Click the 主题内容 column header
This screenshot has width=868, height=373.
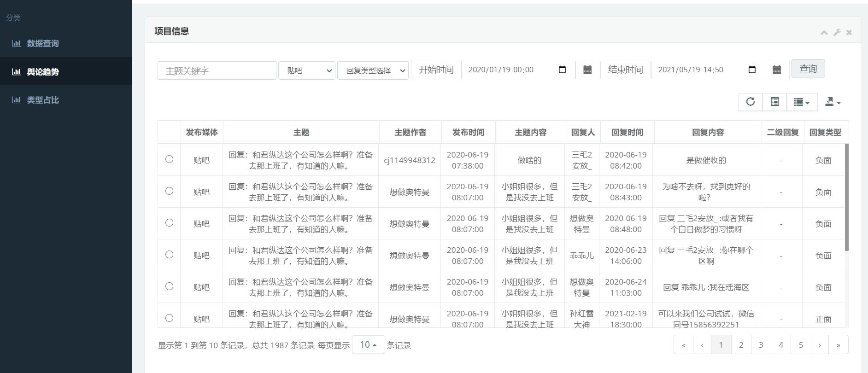click(x=531, y=132)
